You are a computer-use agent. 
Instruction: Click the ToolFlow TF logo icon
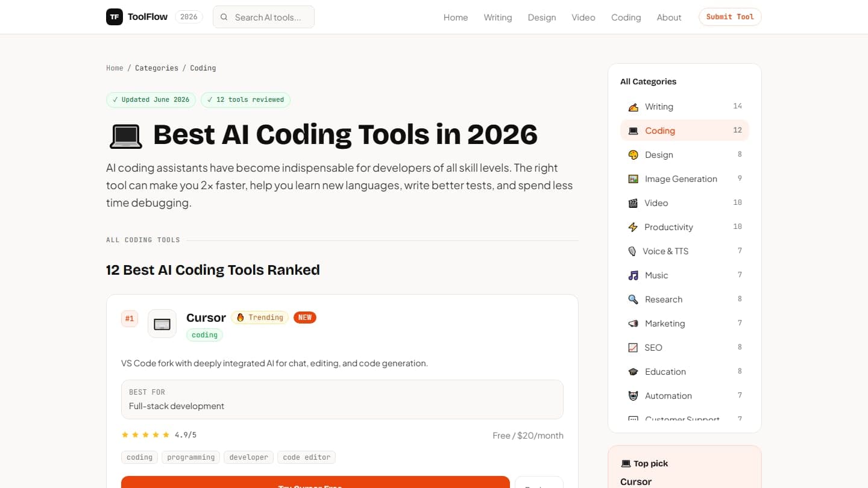pyautogui.click(x=115, y=17)
